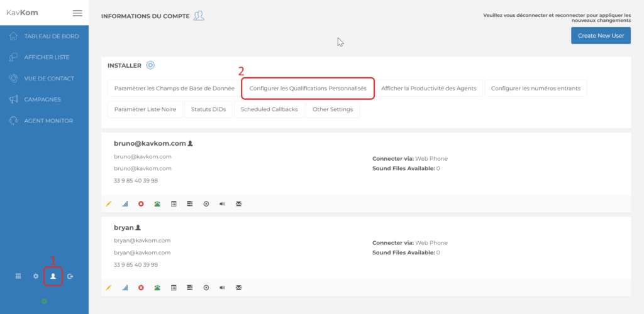The height and width of the screenshot is (314, 644).
Task: Open the dialpad grid icon in sidebar
Action: coord(18,276)
